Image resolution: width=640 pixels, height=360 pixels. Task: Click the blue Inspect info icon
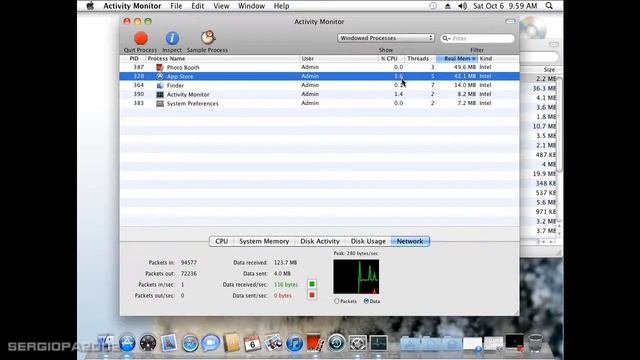click(x=172, y=38)
